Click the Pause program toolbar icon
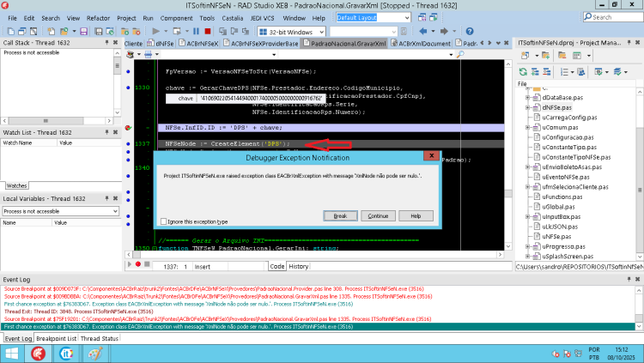The image size is (644, 363). [x=197, y=31]
